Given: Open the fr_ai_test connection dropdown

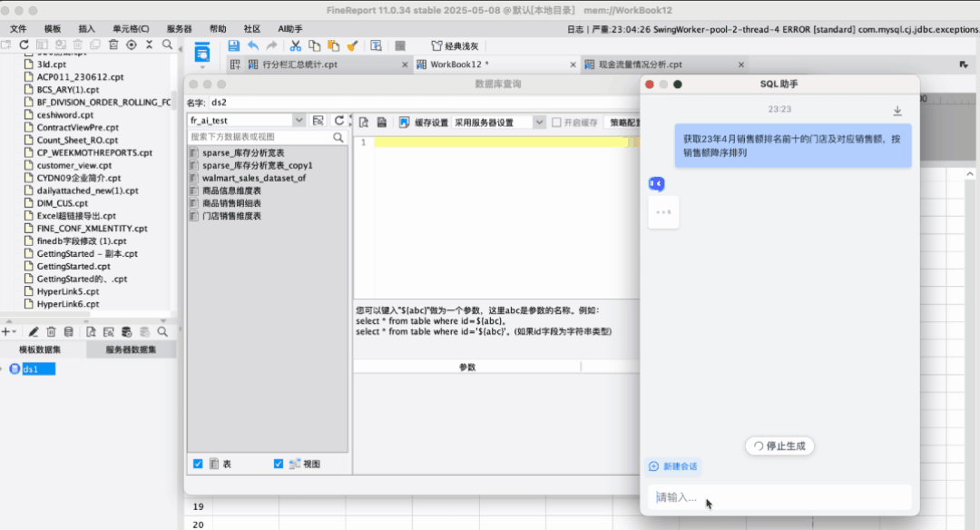Looking at the screenshot, I should pyautogui.click(x=299, y=120).
